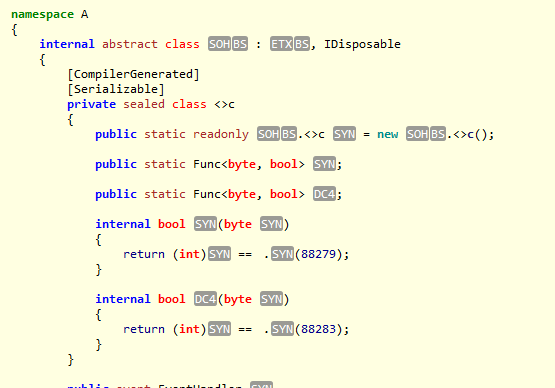Click 'class' keyword on the abstract class line
This screenshot has width=555, height=388.
coord(182,44)
